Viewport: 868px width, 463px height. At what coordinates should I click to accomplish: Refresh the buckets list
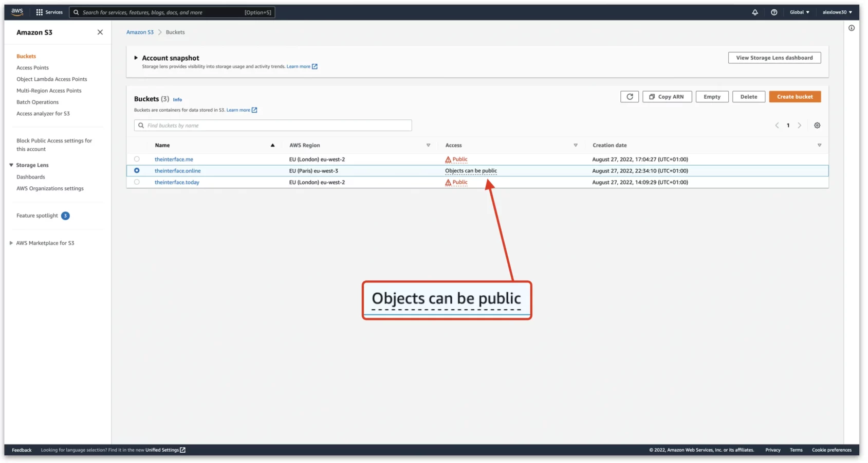[630, 97]
